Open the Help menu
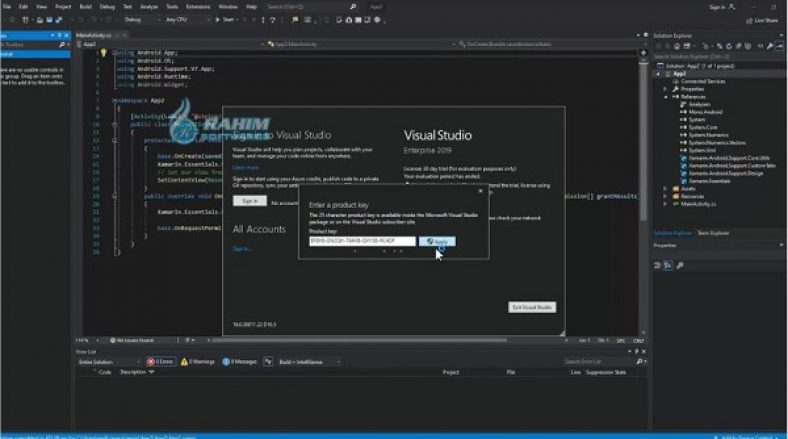 pos(251,7)
